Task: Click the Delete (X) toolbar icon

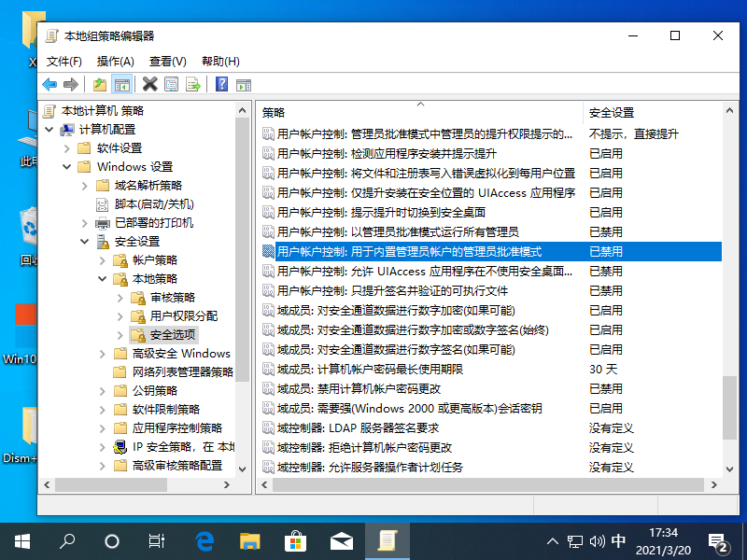Action: click(x=149, y=84)
